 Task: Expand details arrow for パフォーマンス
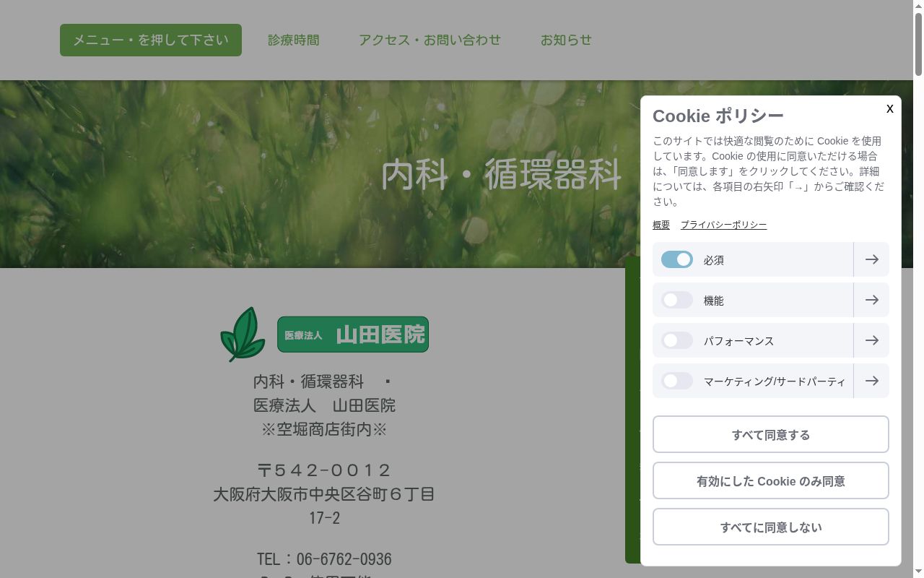click(x=871, y=340)
